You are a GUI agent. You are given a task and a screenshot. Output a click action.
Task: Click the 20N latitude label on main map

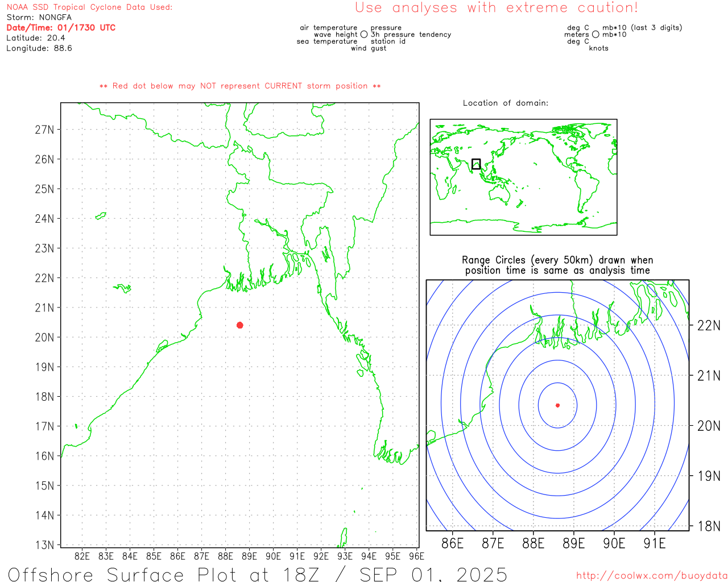(44, 338)
